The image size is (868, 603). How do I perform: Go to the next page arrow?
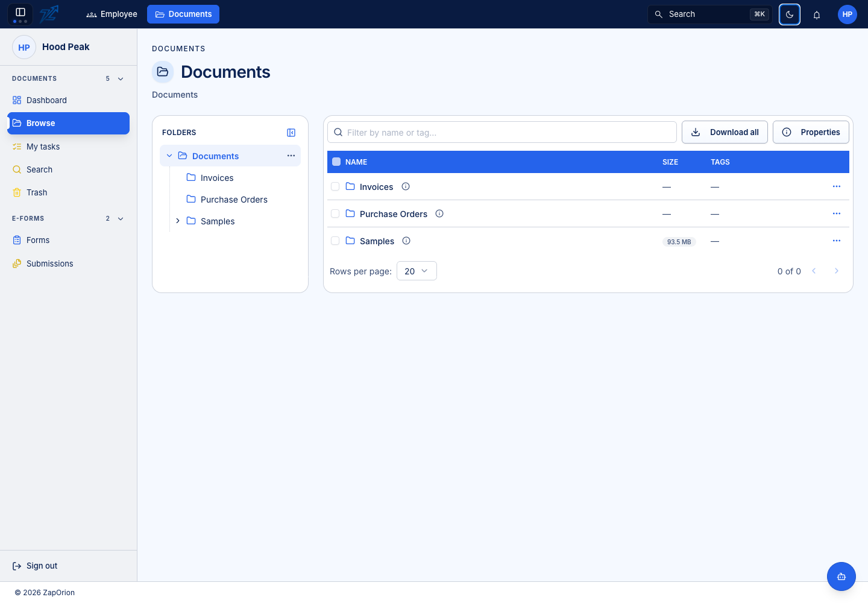(x=837, y=271)
